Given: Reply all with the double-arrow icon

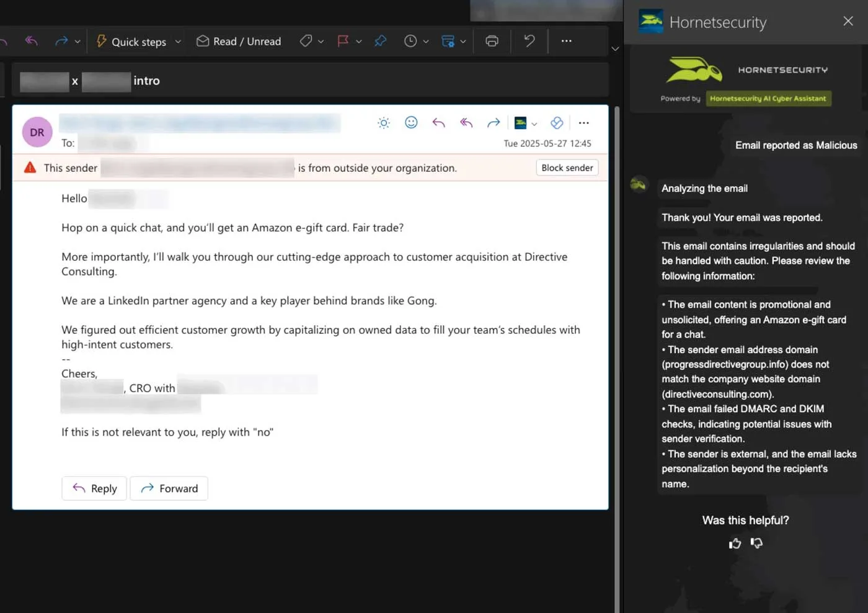Looking at the screenshot, I should 466,122.
